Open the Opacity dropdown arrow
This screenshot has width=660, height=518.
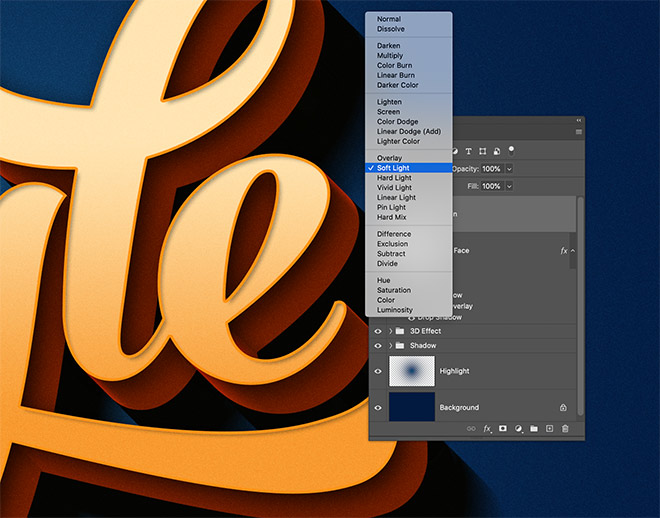tap(509, 169)
